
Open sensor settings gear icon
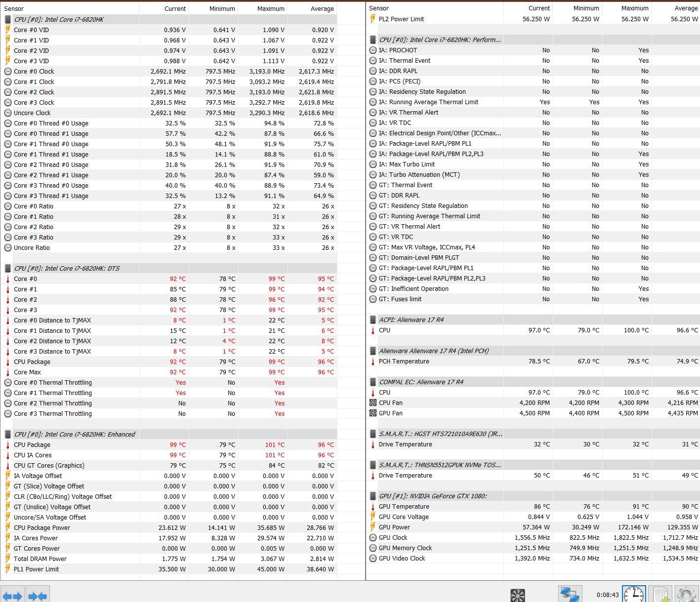[x=686, y=594]
